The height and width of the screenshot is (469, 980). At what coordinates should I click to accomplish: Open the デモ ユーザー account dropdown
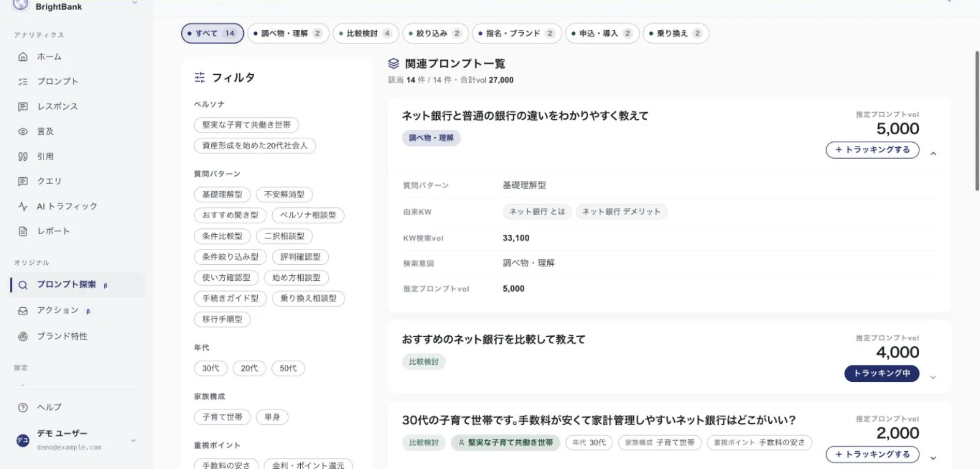tap(134, 440)
